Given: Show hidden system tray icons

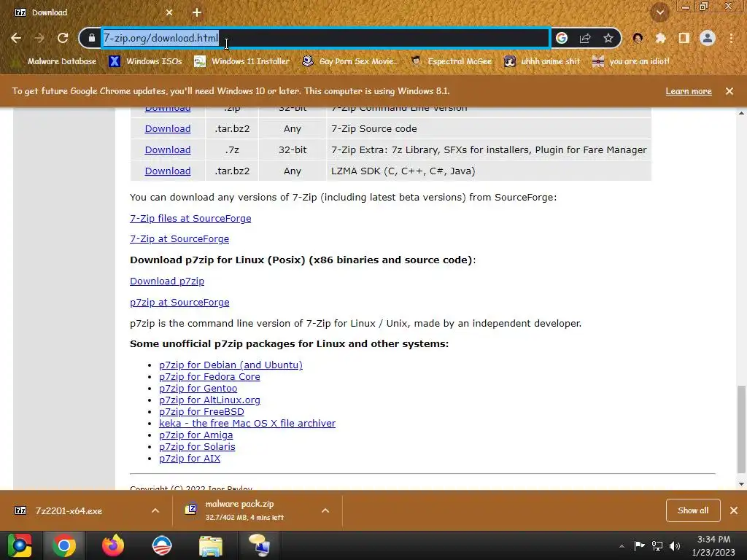Looking at the screenshot, I should click(622, 546).
